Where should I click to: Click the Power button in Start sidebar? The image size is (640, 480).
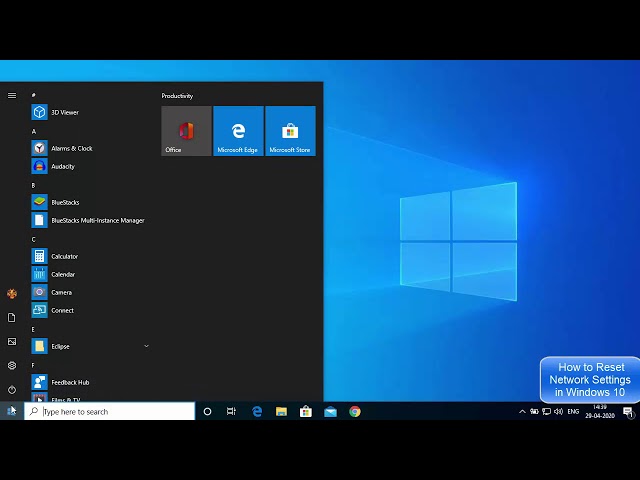coord(12,389)
